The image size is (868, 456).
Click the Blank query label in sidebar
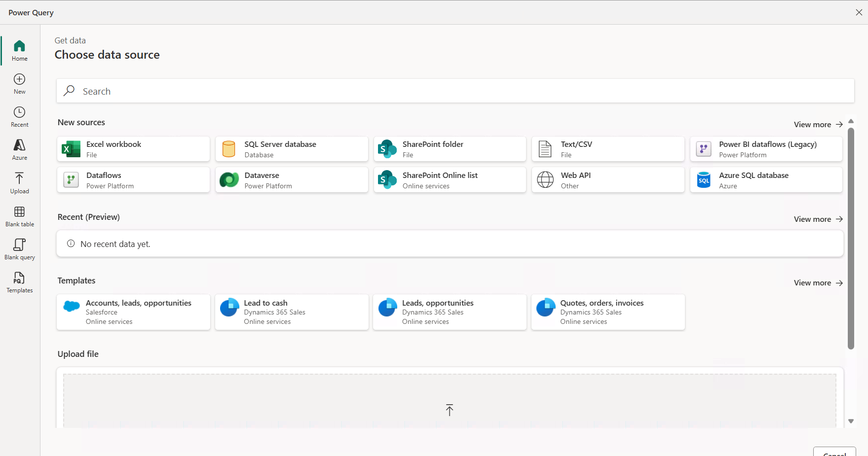[20, 257]
